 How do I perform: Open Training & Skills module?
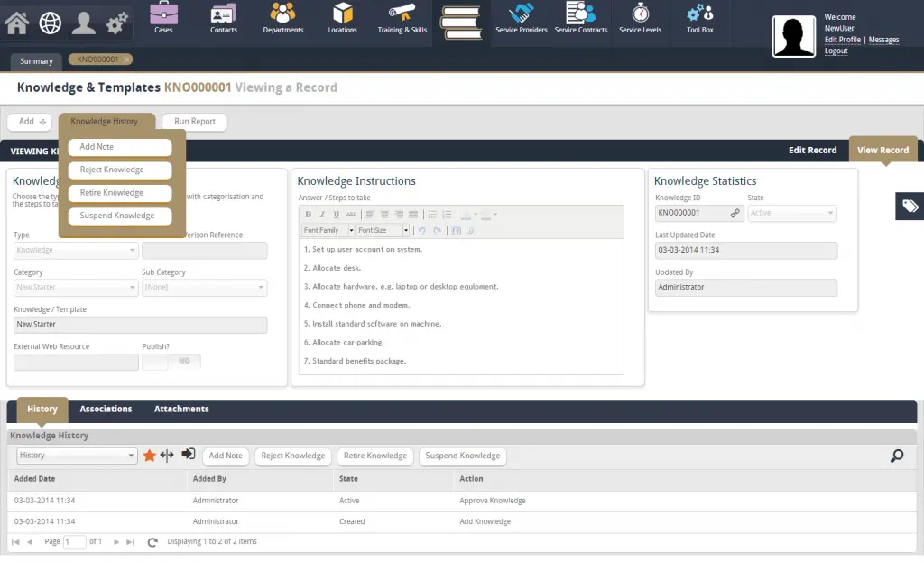(x=402, y=18)
